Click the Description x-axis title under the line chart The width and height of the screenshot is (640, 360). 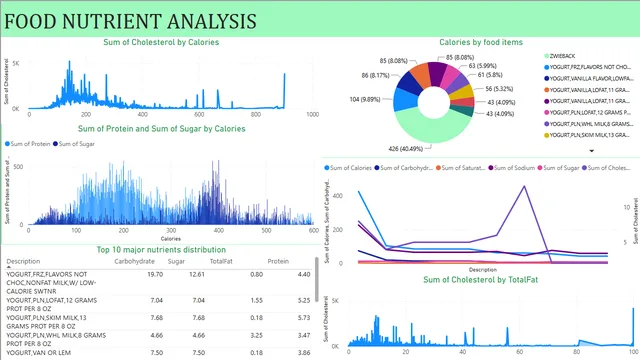[x=482, y=270]
